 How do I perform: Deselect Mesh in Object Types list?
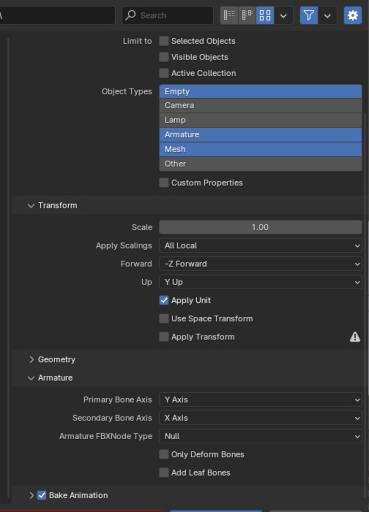click(x=260, y=149)
